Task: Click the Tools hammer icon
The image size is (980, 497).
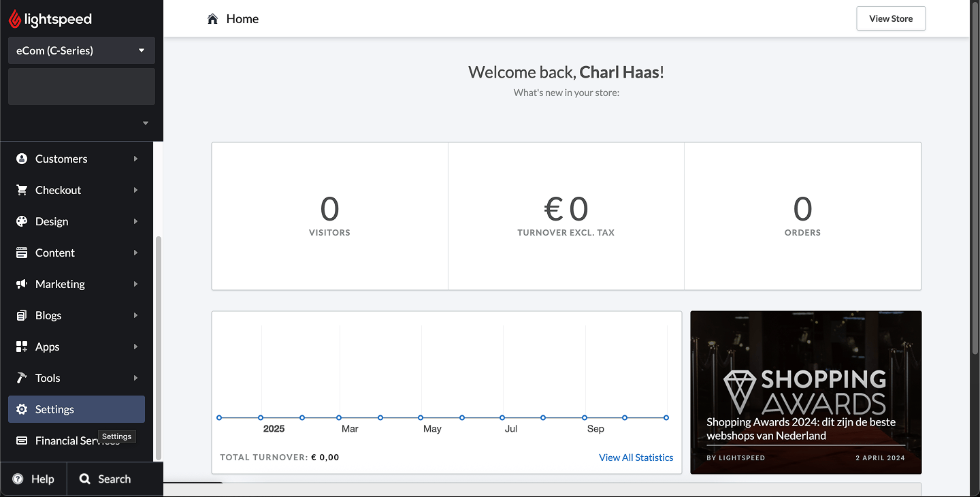Action: point(22,378)
